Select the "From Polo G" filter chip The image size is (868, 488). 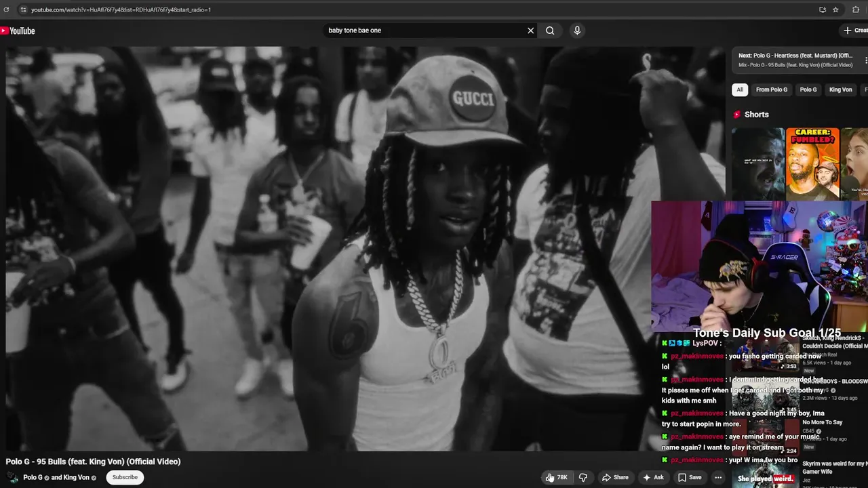(772, 89)
